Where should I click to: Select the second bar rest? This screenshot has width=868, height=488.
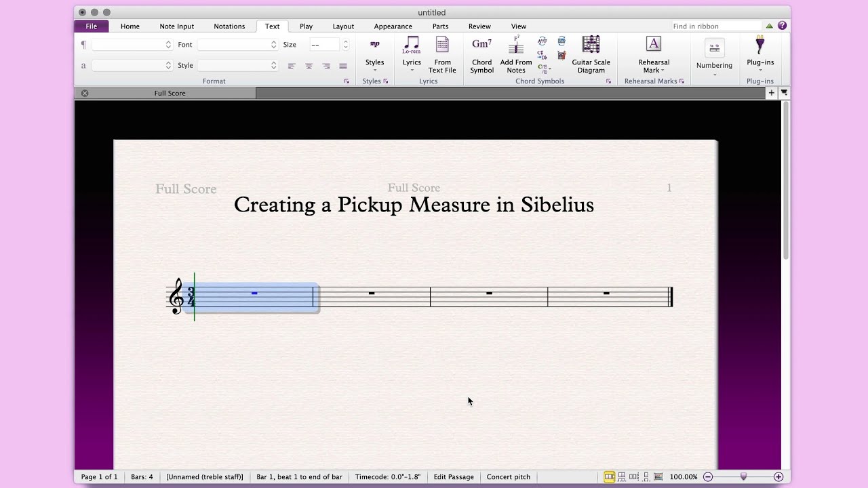coord(372,293)
